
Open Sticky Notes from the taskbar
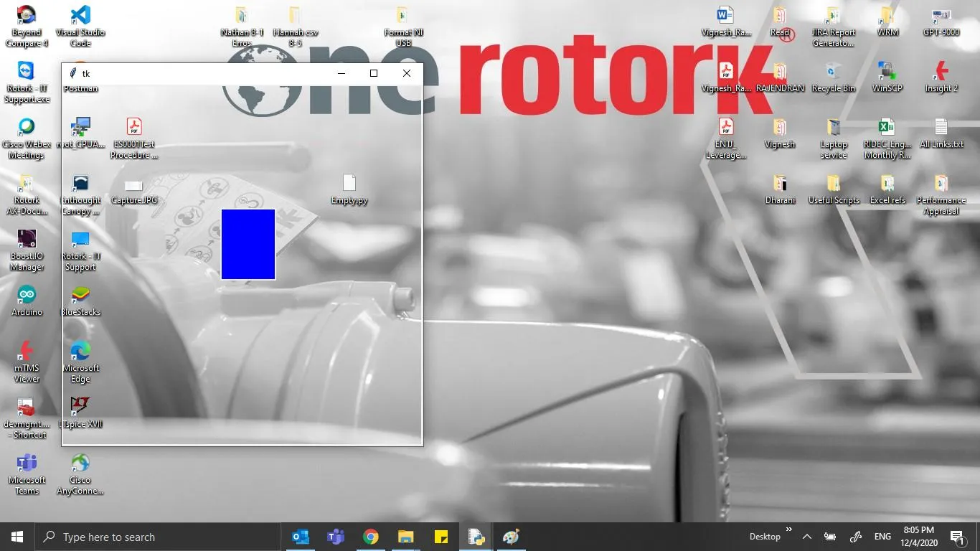[x=440, y=537]
